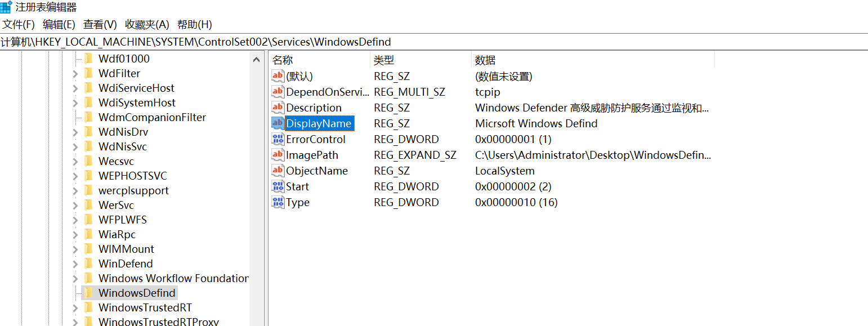
Task: Click the DWORD icon beside Type value
Action: (x=278, y=202)
